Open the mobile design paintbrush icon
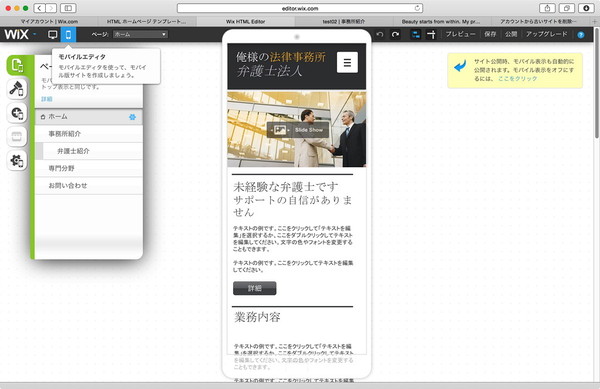Viewport: 600px width, 389px height. (17, 89)
